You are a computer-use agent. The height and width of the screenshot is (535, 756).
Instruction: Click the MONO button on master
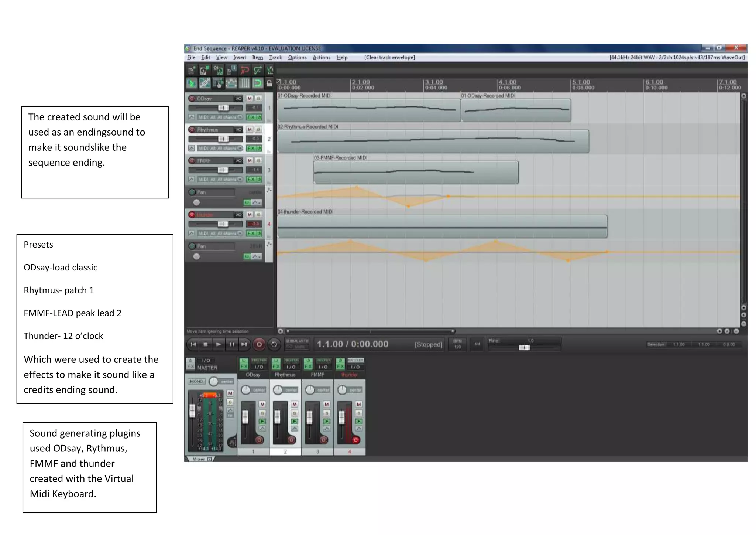[x=196, y=381]
